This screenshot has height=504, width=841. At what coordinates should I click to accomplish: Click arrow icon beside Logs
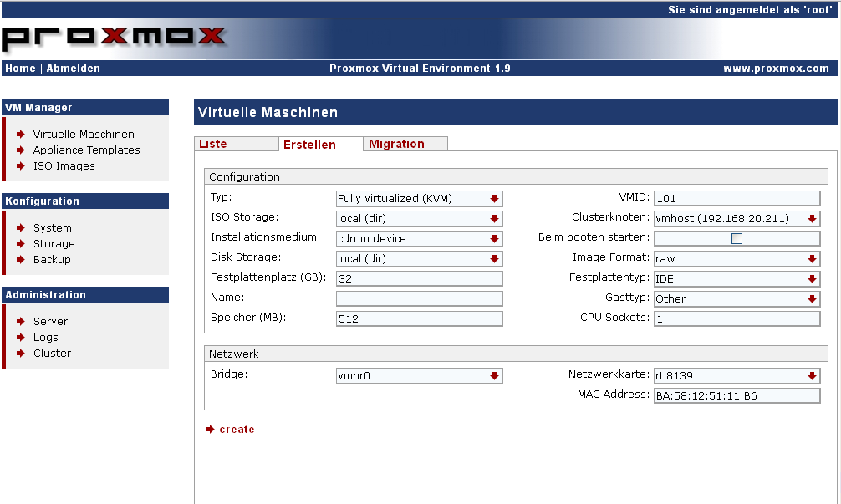21,337
